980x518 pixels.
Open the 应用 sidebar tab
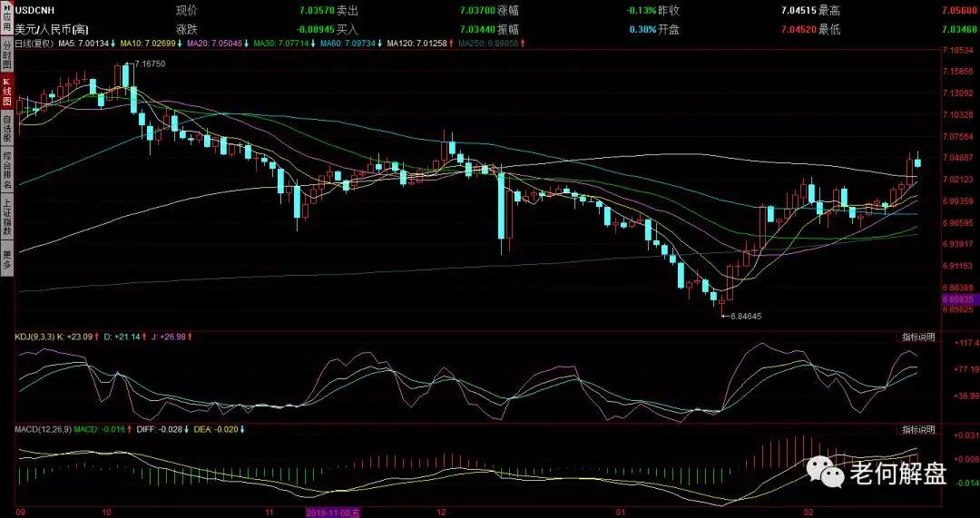click(x=6, y=18)
